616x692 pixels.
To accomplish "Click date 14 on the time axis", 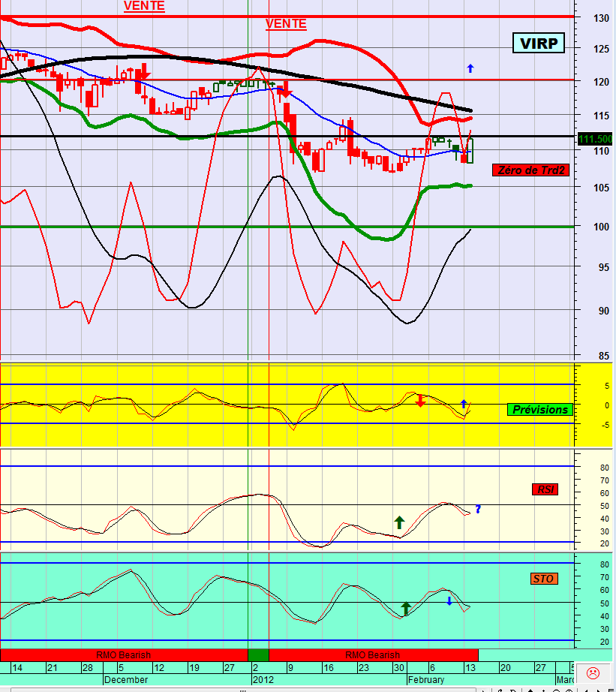I will point(17,668).
